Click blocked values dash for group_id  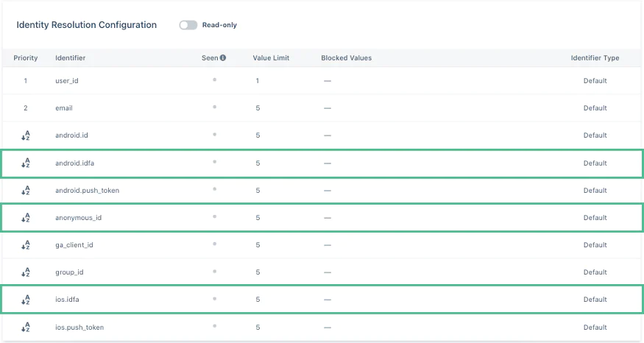[x=328, y=272]
